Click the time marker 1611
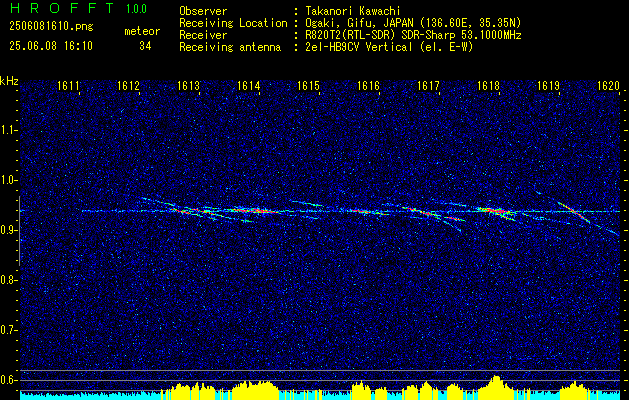Viewport: 629px width, 400px height. (x=68, y=85)
